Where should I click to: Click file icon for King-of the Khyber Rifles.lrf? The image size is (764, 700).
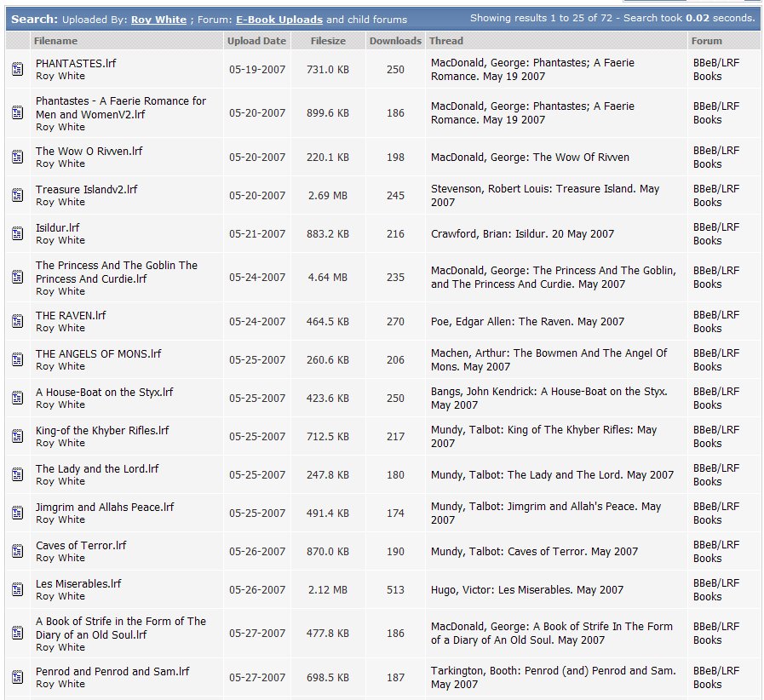18,437
